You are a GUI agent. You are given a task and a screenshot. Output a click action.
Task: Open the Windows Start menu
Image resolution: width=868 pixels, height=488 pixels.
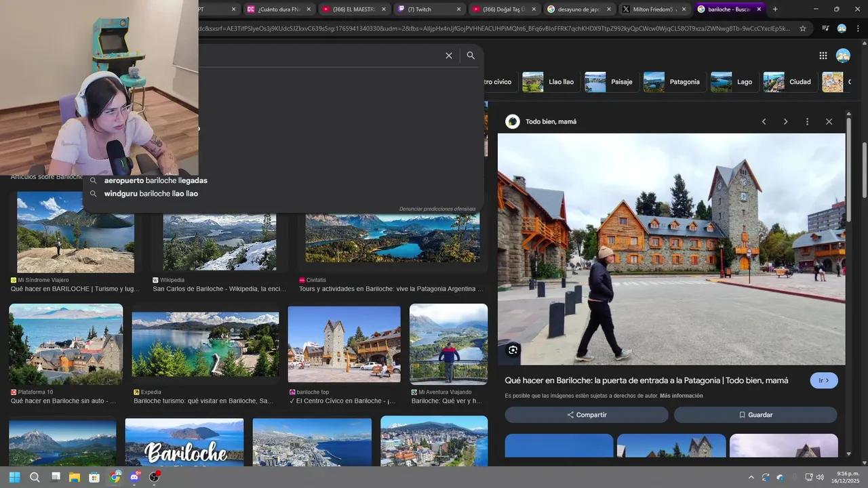(14, 477)
